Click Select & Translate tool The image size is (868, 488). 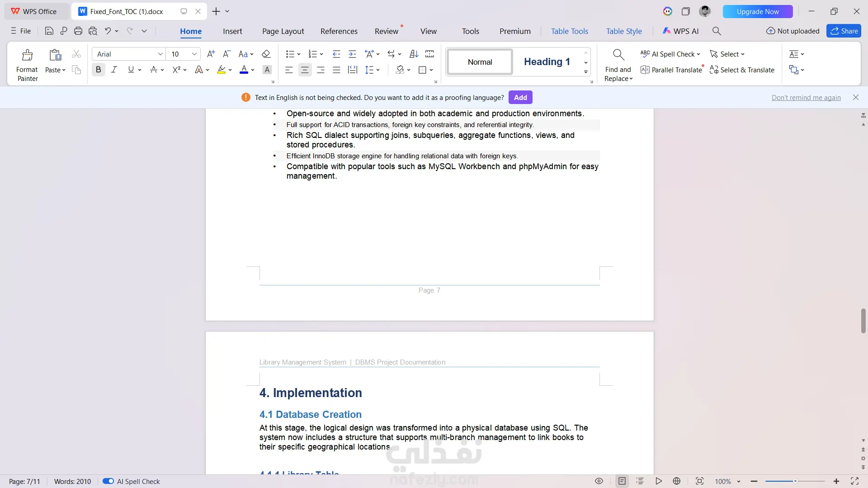click(x=742, y=70)
